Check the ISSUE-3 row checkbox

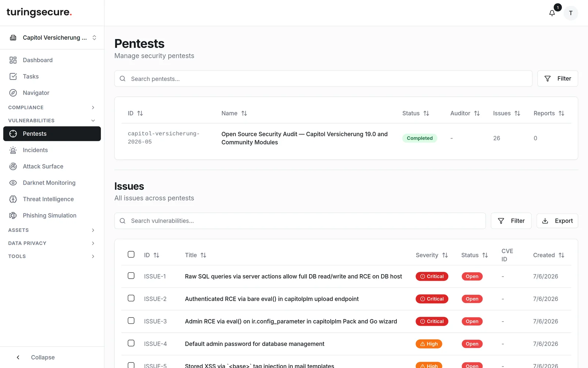[131, 321]
